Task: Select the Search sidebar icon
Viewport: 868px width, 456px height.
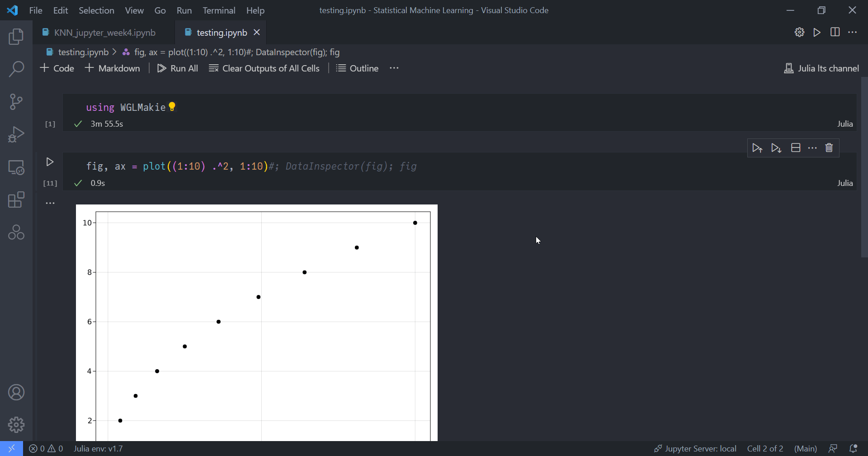Action: point(16,69)
